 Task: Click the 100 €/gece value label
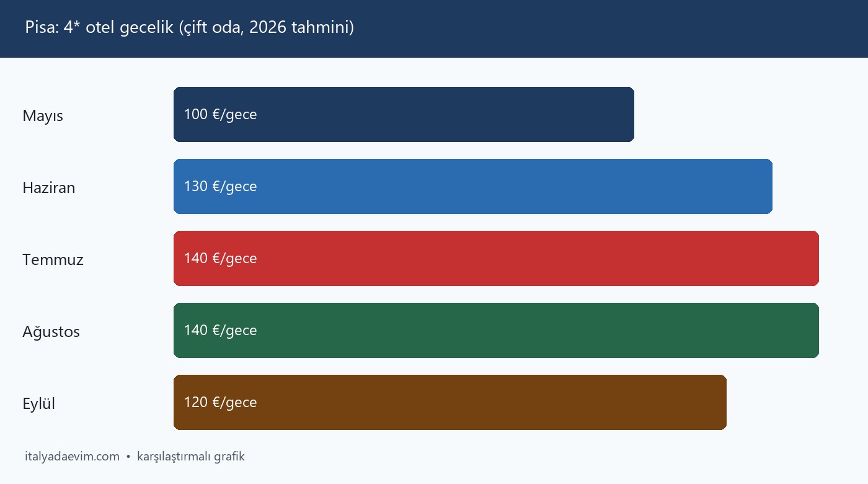(x=220, y=115)
